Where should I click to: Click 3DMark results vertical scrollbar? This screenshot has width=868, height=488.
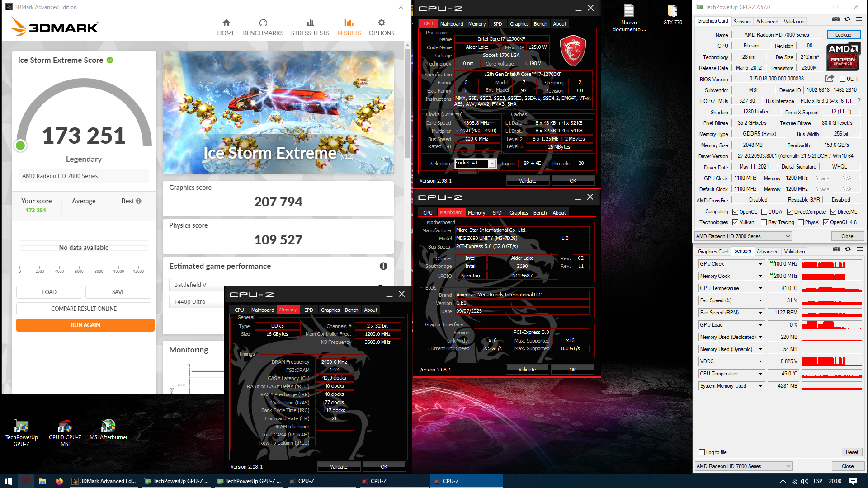[407, 104]
